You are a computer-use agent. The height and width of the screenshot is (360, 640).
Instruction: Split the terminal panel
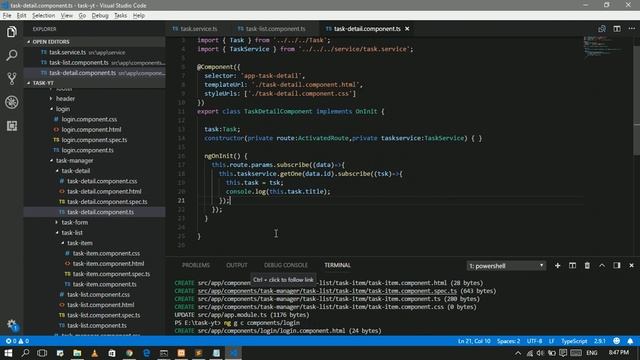coord(572,266)
